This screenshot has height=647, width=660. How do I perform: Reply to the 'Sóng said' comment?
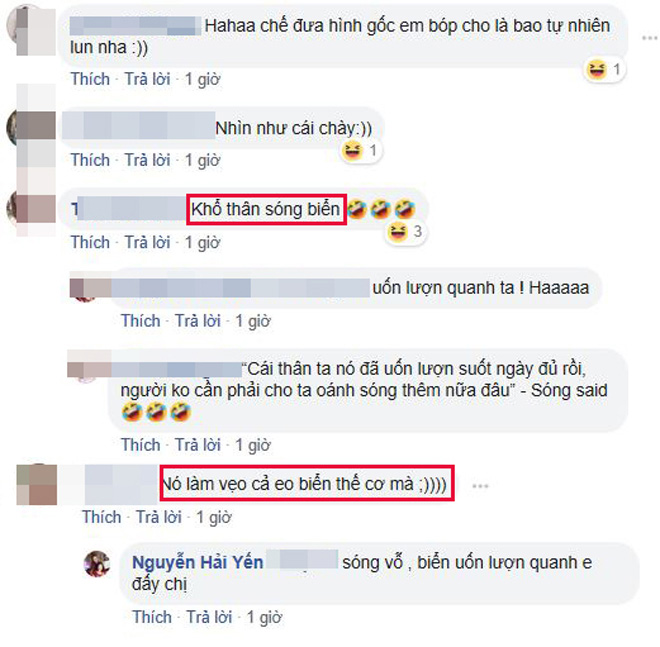click(198, 445)
